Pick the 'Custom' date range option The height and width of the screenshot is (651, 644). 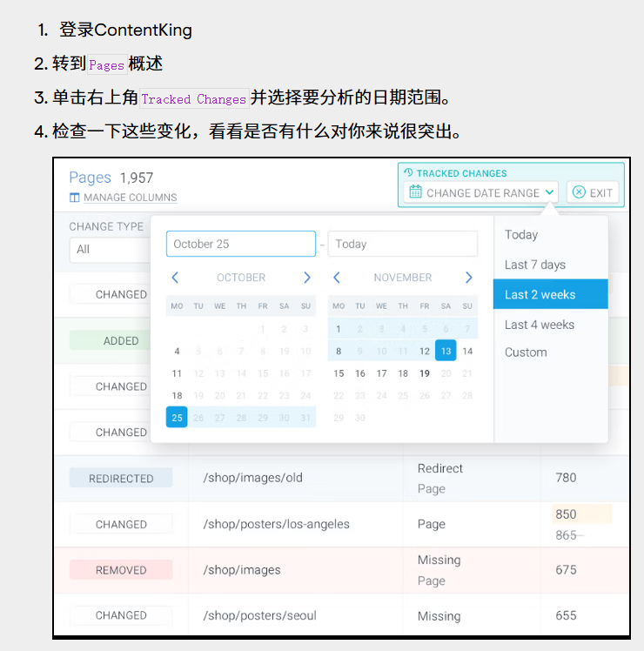[x=526, y=352]
